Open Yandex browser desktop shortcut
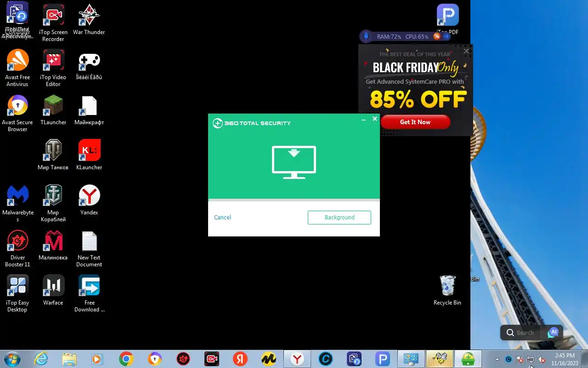The width and height of the screenshot is (588, 368). [89, 200]
